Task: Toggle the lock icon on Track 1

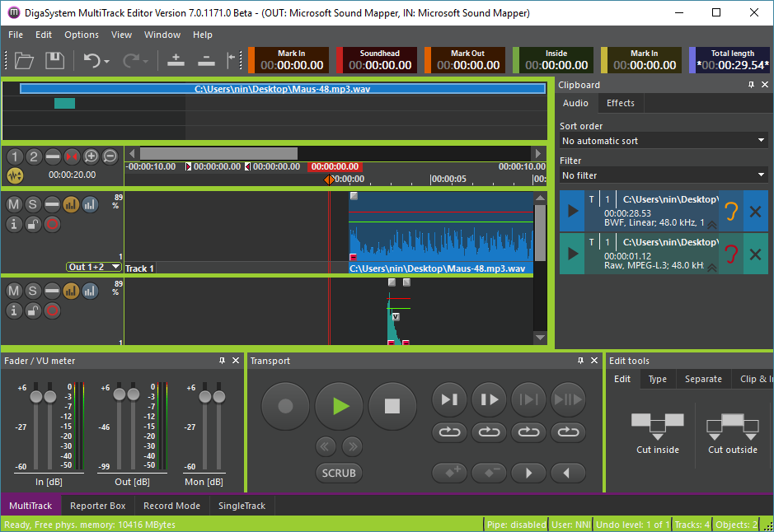Action: click(x=33, y=223)
